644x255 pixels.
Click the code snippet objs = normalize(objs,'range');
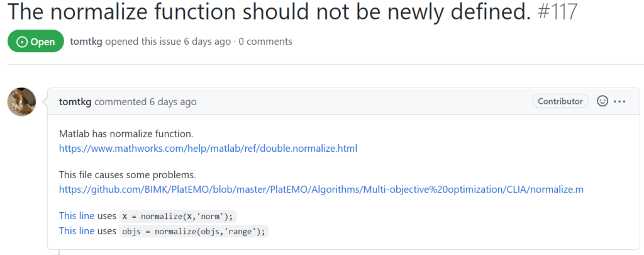click(x=194, y=232)
